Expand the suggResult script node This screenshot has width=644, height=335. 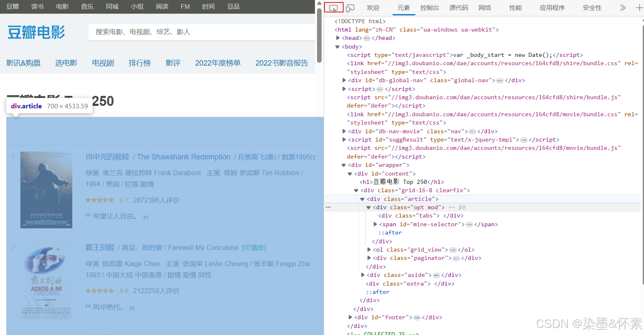pyautogui.click(x=344, y=139)
